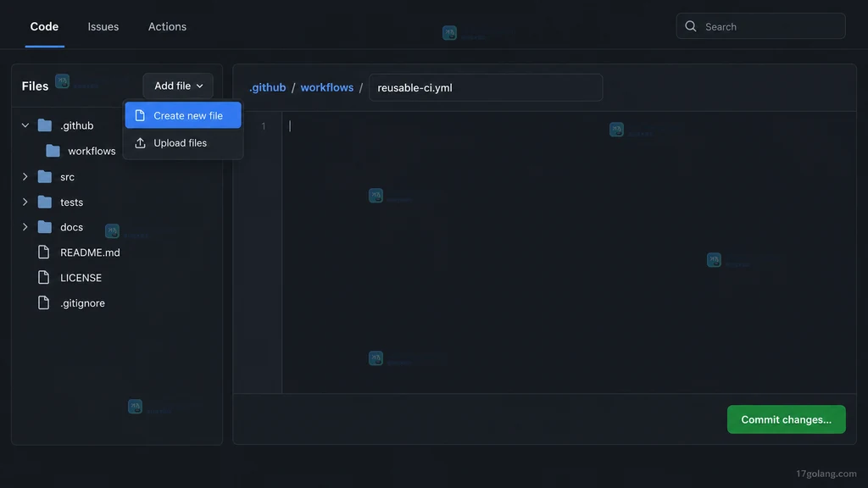Click the Create new file page icon
This screenshot has height=488, width=868.
[140, 115]
